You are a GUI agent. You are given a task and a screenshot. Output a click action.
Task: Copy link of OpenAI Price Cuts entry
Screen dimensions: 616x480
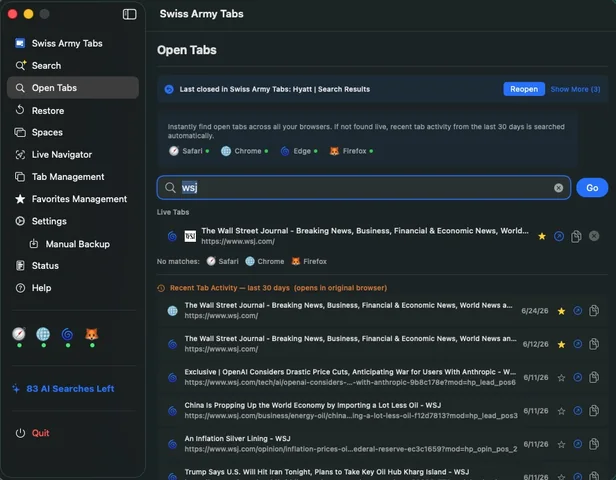(x=594, y=377)
